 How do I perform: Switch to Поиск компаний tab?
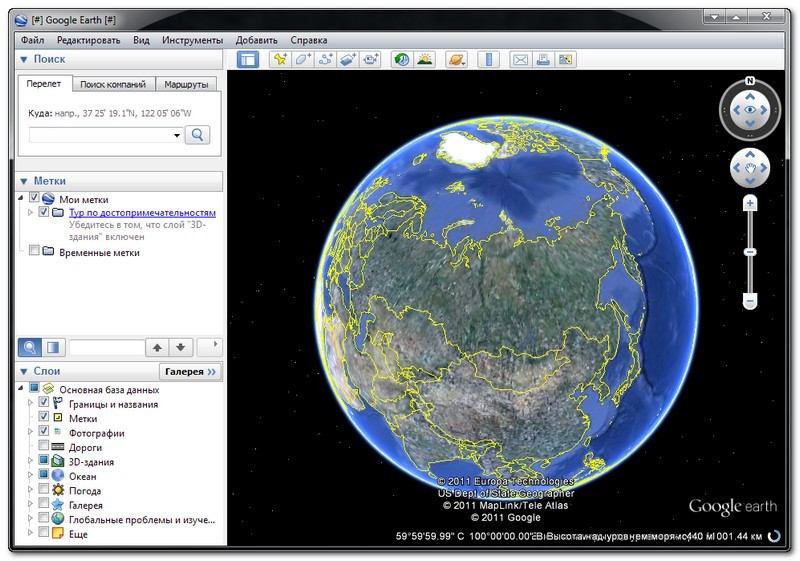coord(113,85)
